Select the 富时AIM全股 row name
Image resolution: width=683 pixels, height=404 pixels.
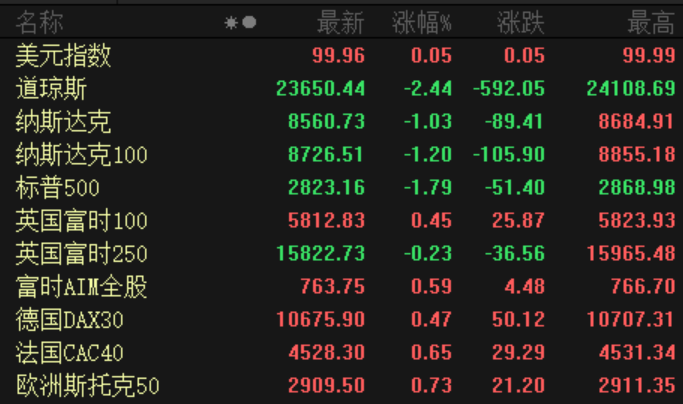coord(81,287)
